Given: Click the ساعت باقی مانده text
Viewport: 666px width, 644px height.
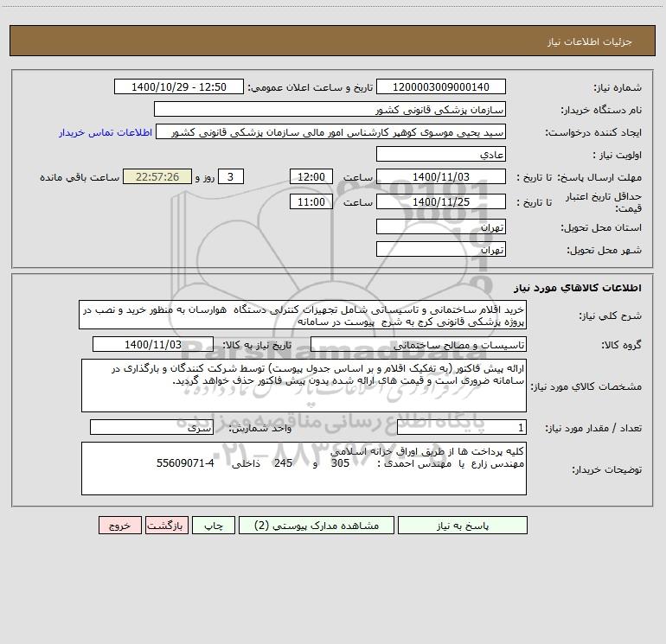Looking at the screenshot, I should tap(80, 177).
